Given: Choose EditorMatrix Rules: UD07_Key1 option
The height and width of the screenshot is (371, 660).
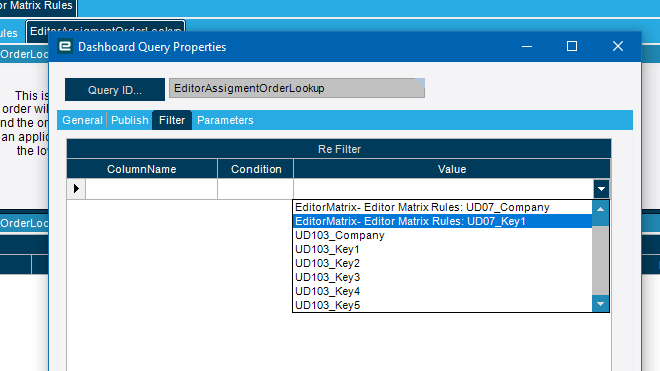Looking at the screenshot, I should [443, 221].
